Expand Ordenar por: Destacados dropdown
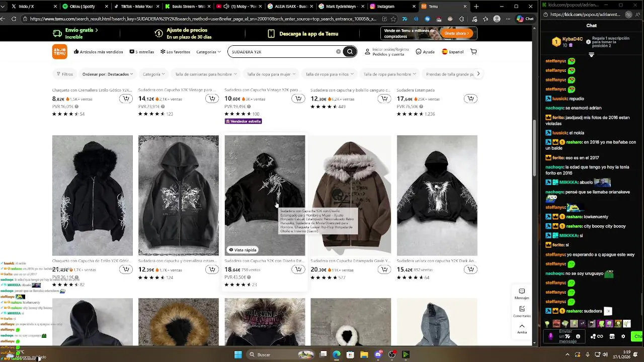The height and width of the screenshot is (362, 644). tap(108, 74)
